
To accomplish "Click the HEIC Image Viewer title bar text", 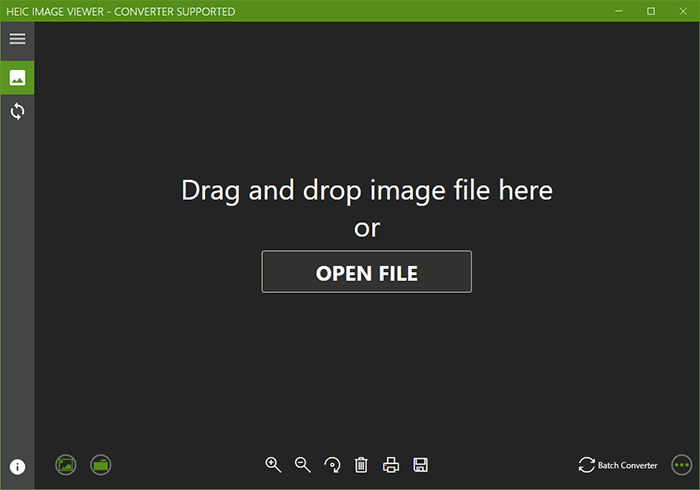I will pos(120,12).
